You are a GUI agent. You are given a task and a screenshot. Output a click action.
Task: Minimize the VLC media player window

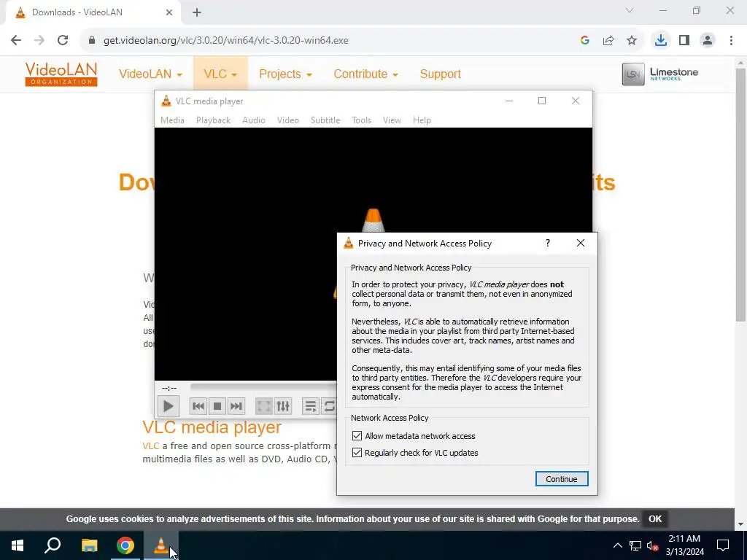[x=508, y=101]
